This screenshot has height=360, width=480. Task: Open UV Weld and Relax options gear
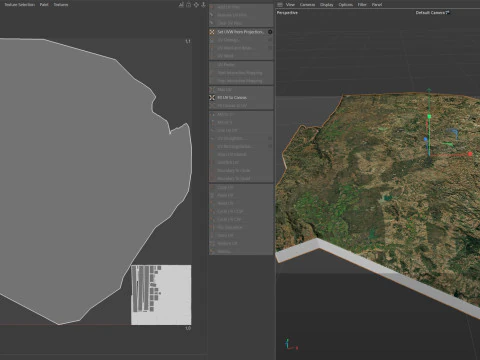[x=270, y=48]
